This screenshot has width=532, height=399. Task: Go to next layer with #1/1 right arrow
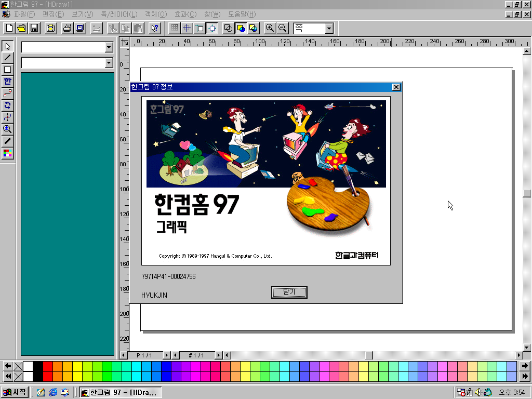(x=219, y=355)
